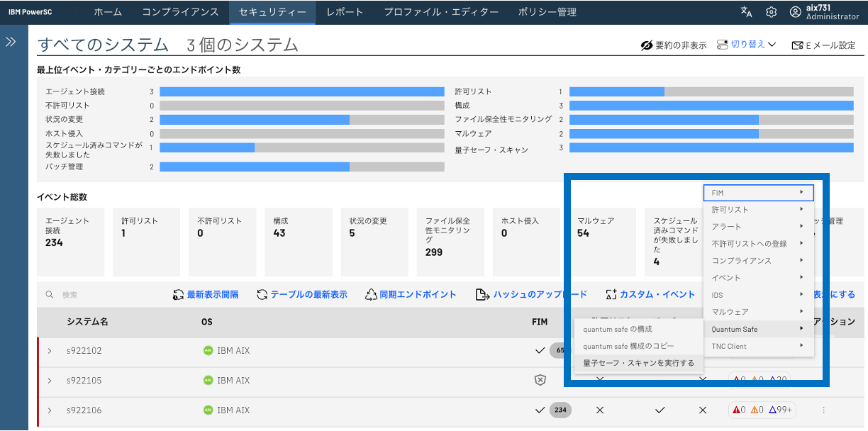Image resolution: width=868 pixels, height=431 pixels.
Task: Select quantum safe の構成 submenu item
Action: click(638, 329)
